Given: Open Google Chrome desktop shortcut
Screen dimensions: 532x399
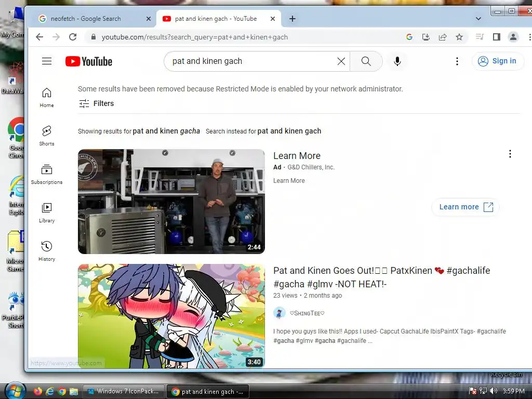Looking at the screenshot, I should coord(16,138).
